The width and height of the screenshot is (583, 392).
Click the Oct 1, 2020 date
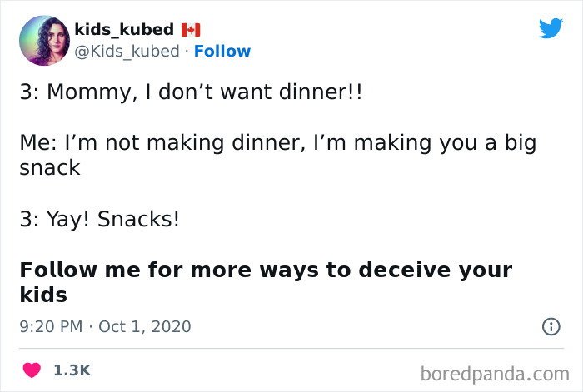(145, 327)
